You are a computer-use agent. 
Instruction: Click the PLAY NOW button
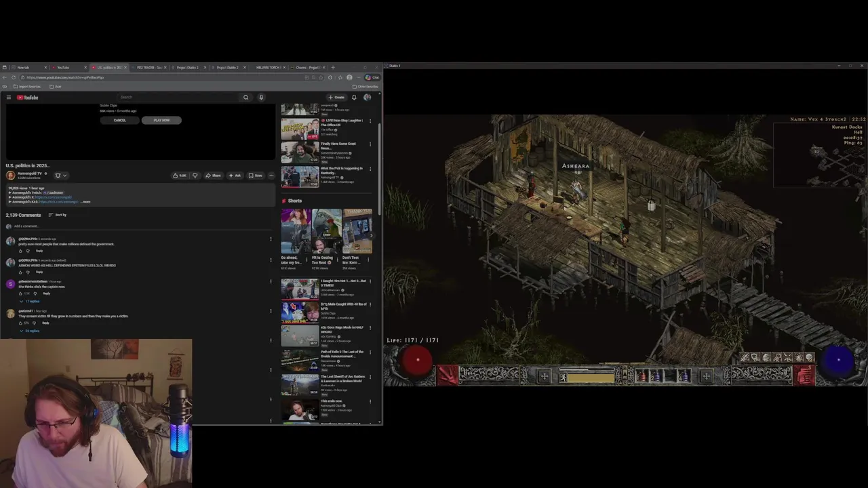(x=161, y=120)
